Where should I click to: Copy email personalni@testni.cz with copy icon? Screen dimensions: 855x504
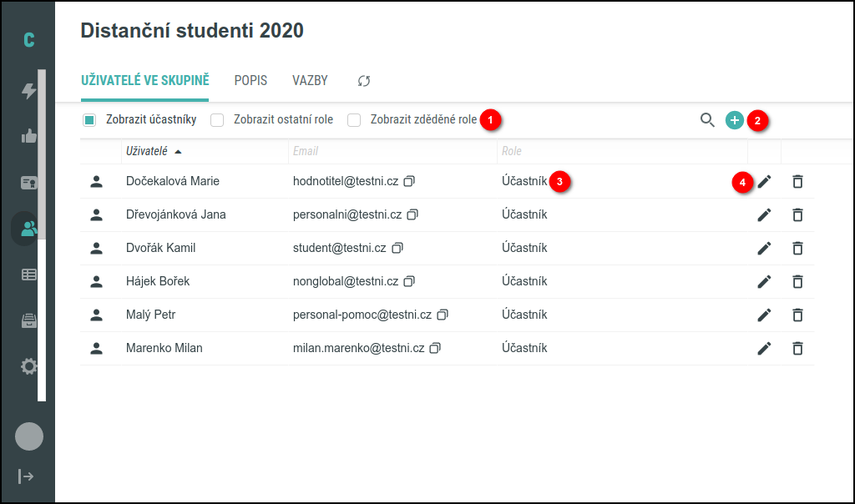point(412,214)
